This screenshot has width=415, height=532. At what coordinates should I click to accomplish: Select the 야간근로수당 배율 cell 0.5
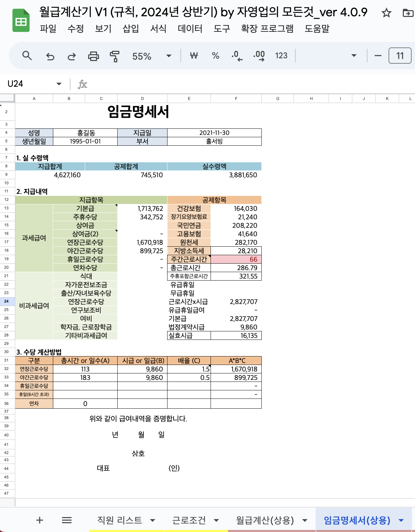tap(189, 377)
